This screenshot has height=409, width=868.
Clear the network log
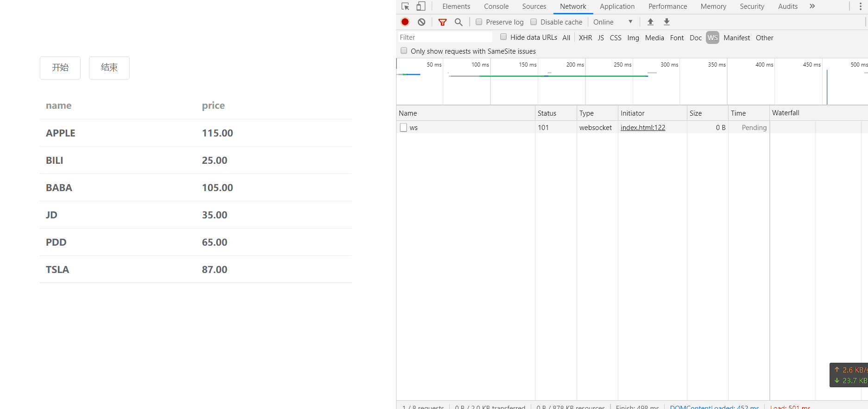[421, 22]
